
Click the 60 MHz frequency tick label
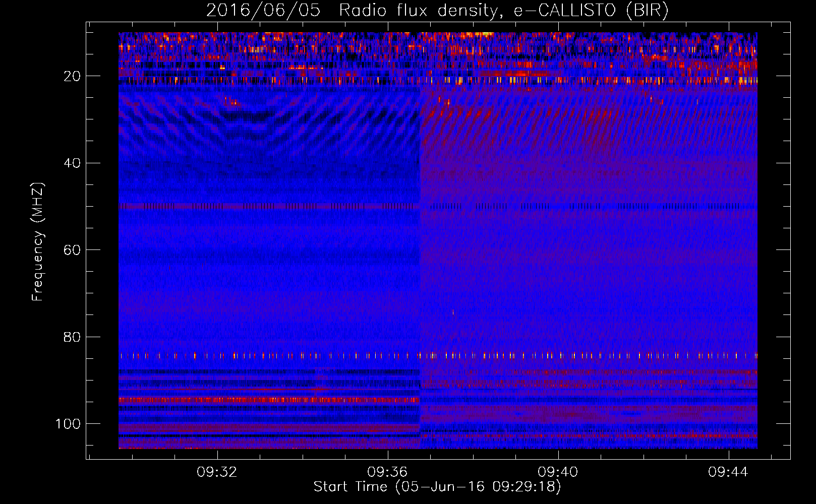72,250
